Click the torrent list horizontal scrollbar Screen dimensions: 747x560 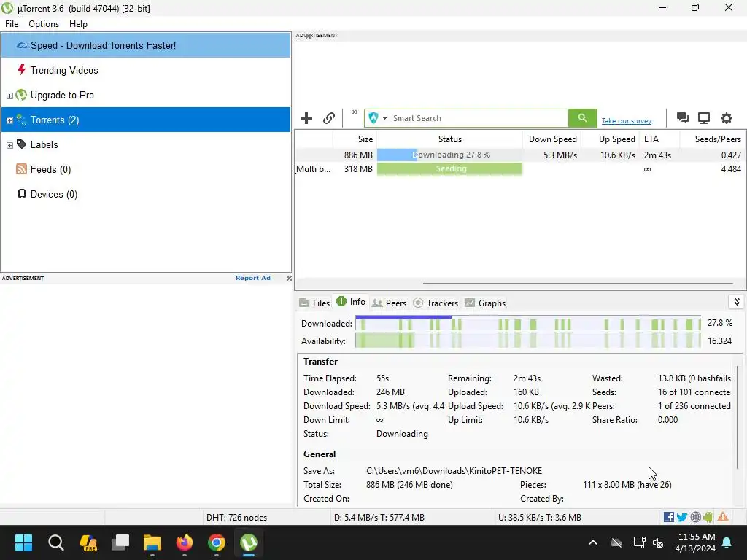coord(578,284)
